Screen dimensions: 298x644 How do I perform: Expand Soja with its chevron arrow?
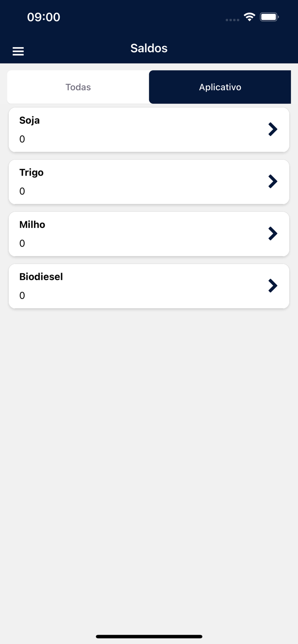coord(273,129)
